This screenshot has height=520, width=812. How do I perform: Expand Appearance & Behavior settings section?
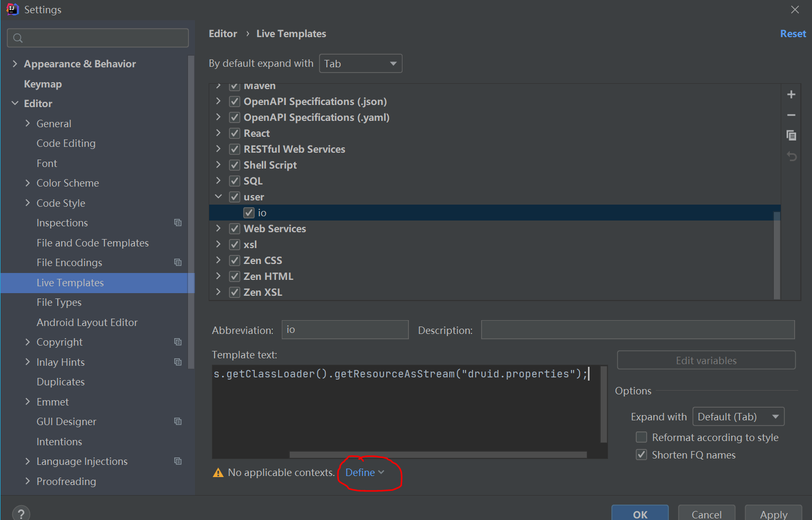point(15,64)
